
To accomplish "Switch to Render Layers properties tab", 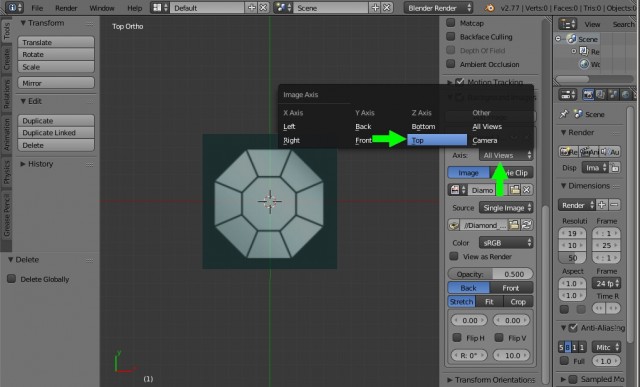I will [x=600, y=95].
